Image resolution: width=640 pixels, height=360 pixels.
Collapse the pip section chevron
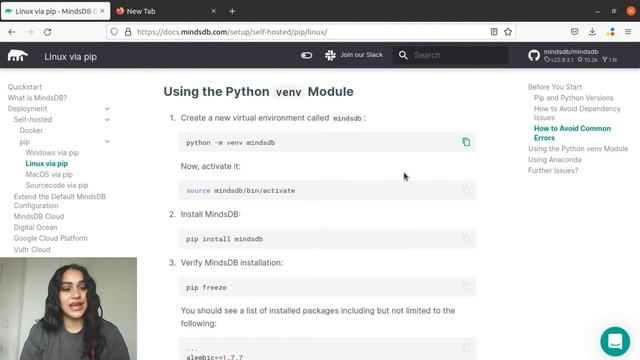tap(107, 141)
